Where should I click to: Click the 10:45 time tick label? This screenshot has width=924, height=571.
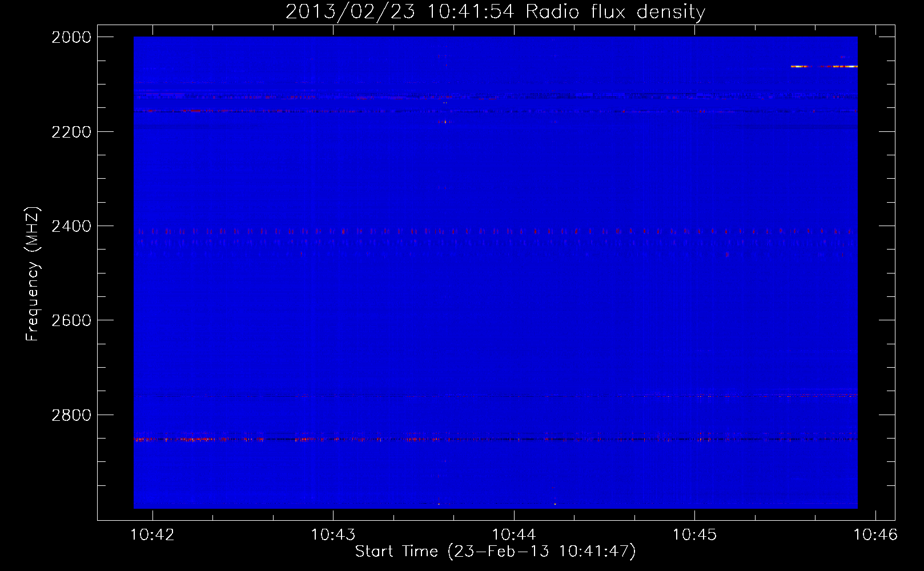click(694, 534)
